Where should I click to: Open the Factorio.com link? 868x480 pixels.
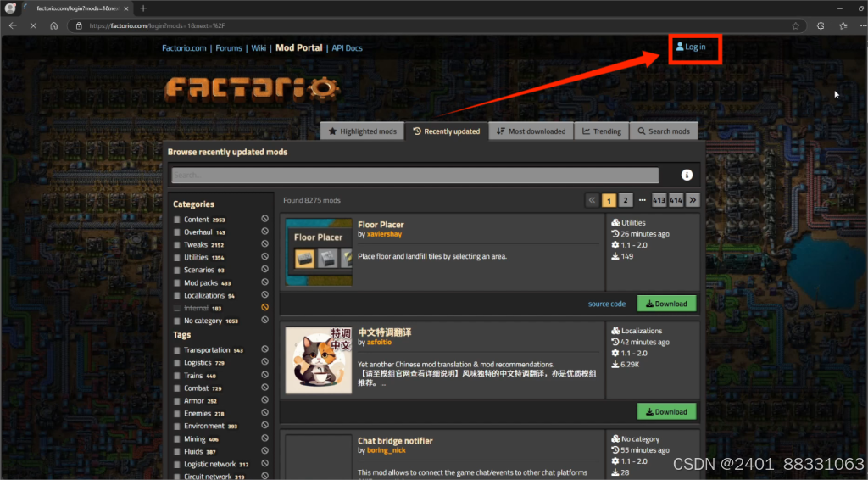coord(184,48)
